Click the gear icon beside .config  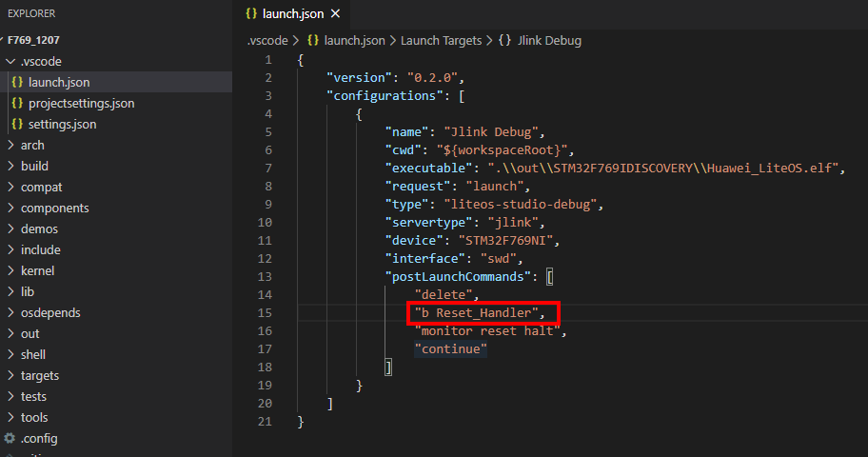(x=10, y=438)
